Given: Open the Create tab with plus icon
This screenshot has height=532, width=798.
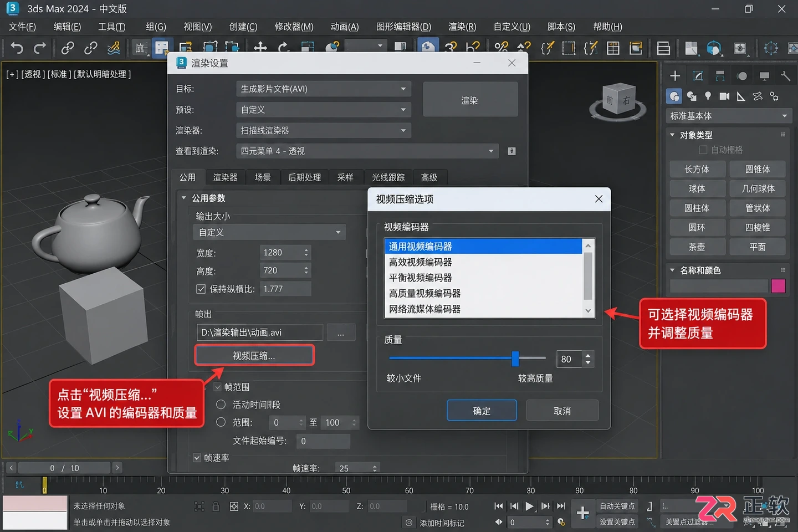Looking at the screenshot, I should 675,76.
